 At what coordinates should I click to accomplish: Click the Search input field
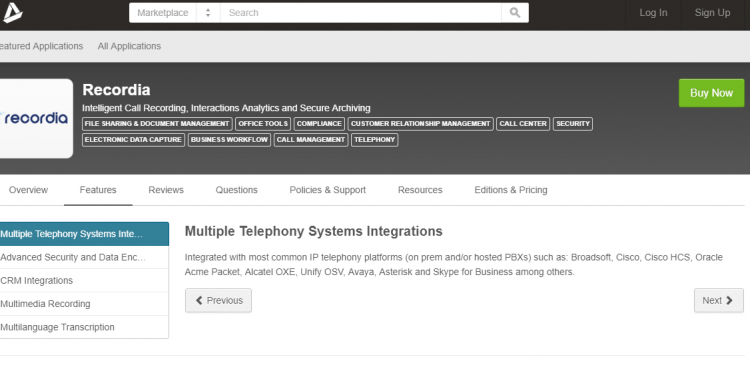[361, 13]
